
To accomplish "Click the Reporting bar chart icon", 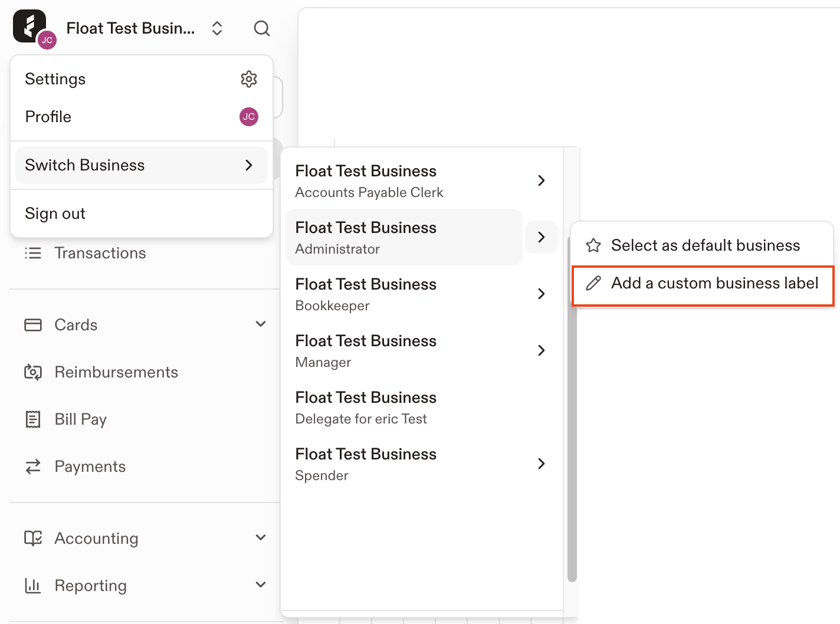I will click(x=33, y=586).
